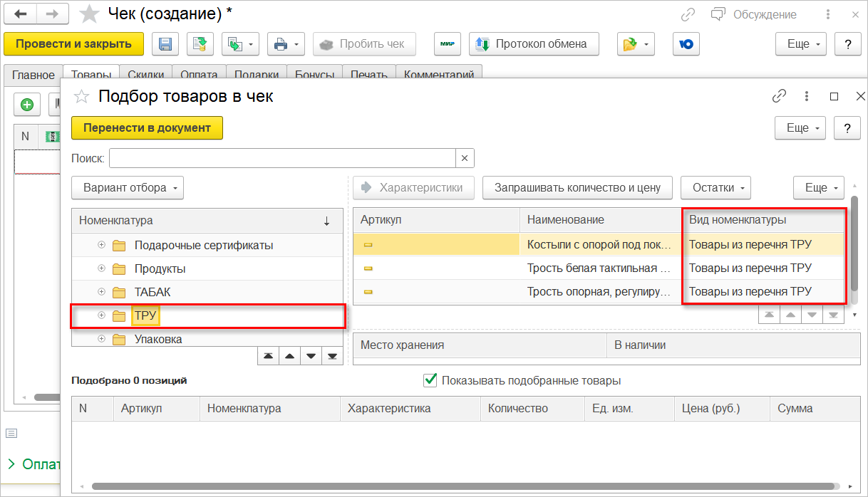The height and width of the screenshot is (497, 868).
Task: Expand Подарочные сертификаты folder
Action: (101, 245)
